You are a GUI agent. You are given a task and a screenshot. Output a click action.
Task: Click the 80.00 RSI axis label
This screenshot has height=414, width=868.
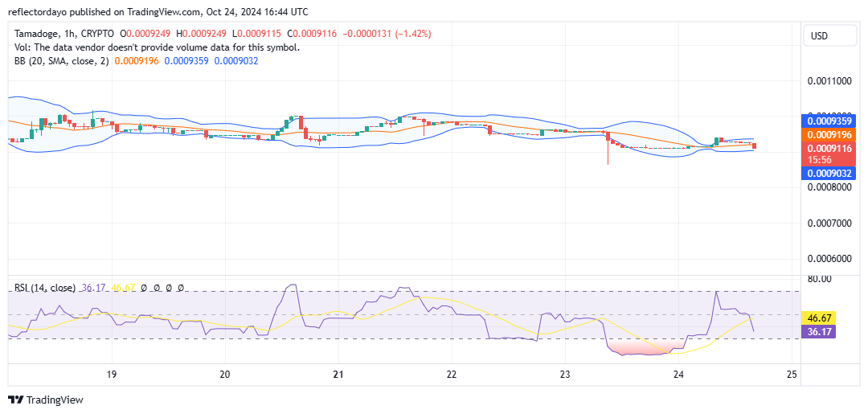point(820,279)
